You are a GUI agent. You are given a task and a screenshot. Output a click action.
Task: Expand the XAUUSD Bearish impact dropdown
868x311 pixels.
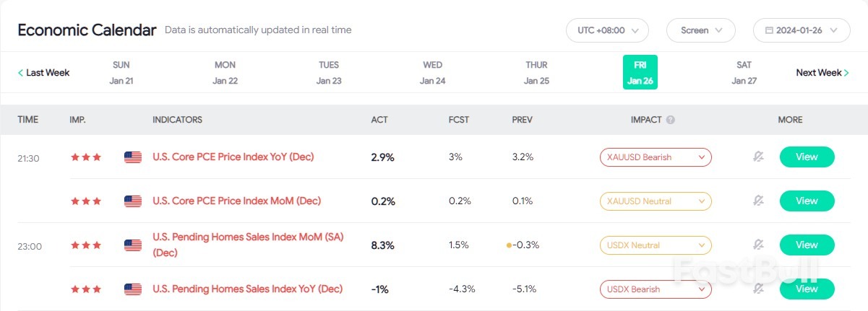656,157
